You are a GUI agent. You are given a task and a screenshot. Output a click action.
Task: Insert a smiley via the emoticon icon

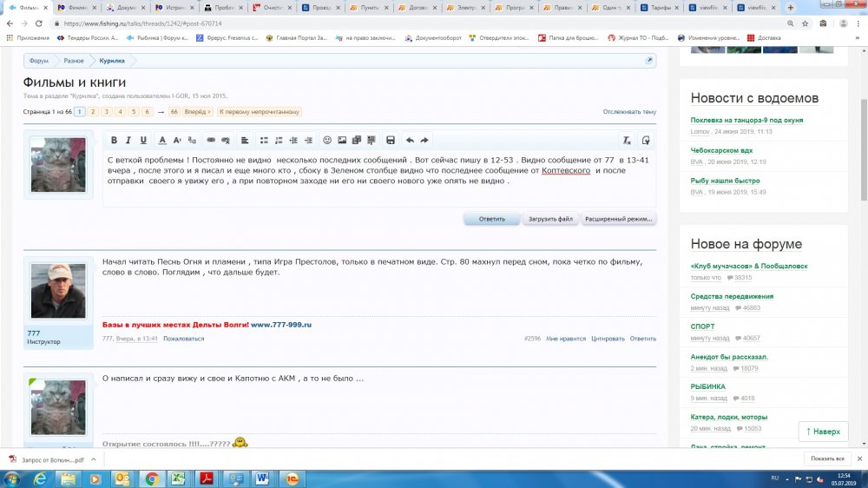327,140
